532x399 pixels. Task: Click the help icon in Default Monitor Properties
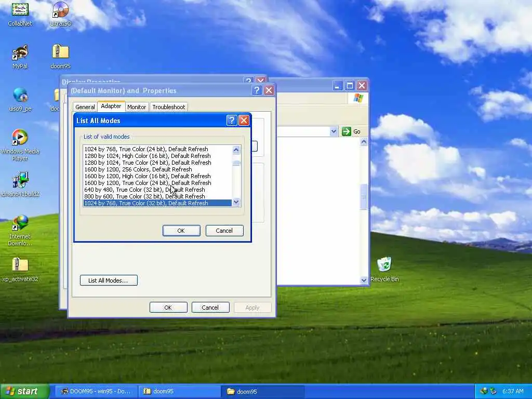coord(257,90)
